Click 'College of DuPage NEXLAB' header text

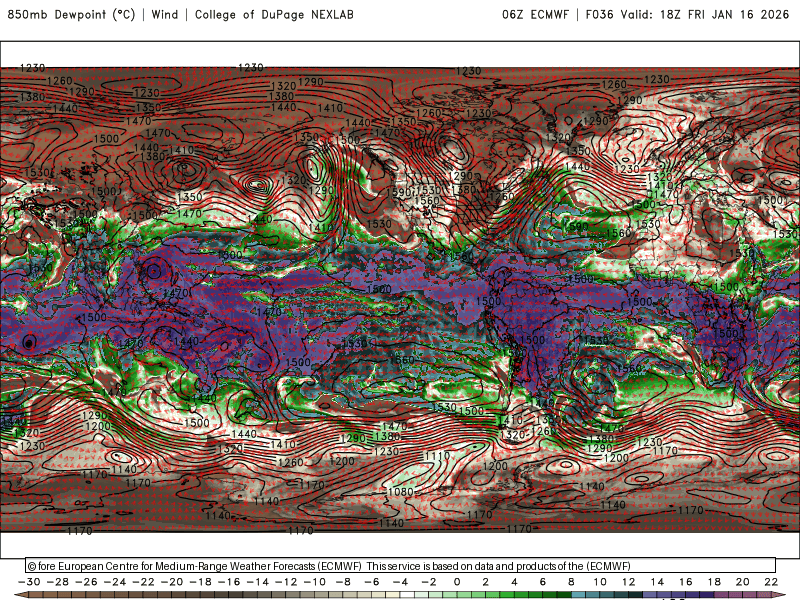pos(274,14)
